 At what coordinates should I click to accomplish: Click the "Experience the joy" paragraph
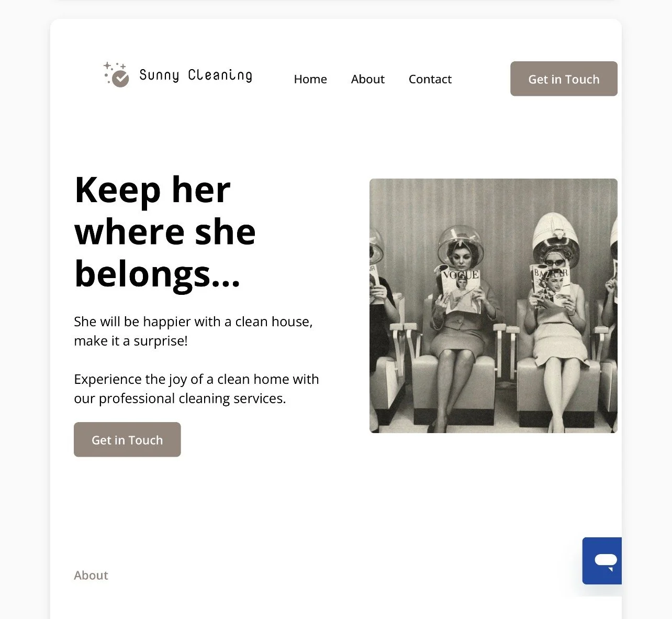pyautogui.click(x=196, y=389)
